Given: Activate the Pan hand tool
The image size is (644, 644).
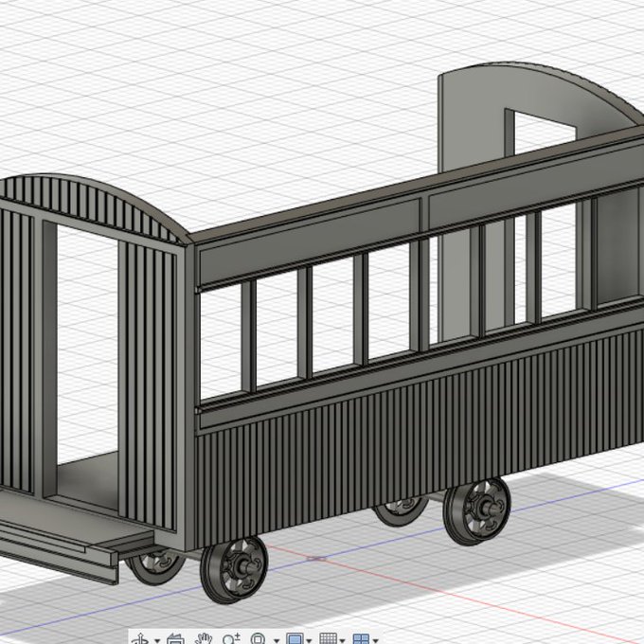Looking at the screenshot, I should coord(204,639).
